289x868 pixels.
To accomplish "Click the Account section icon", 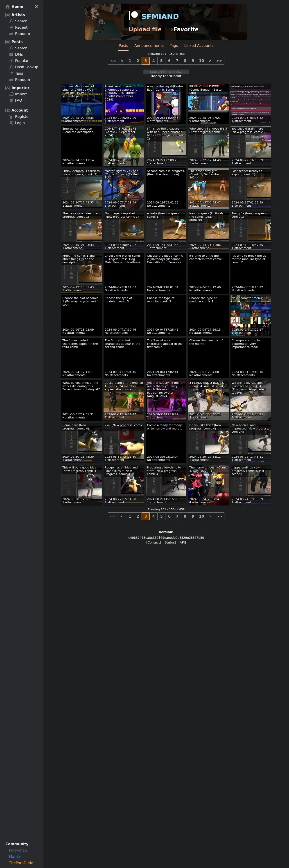I will (7, 110).
